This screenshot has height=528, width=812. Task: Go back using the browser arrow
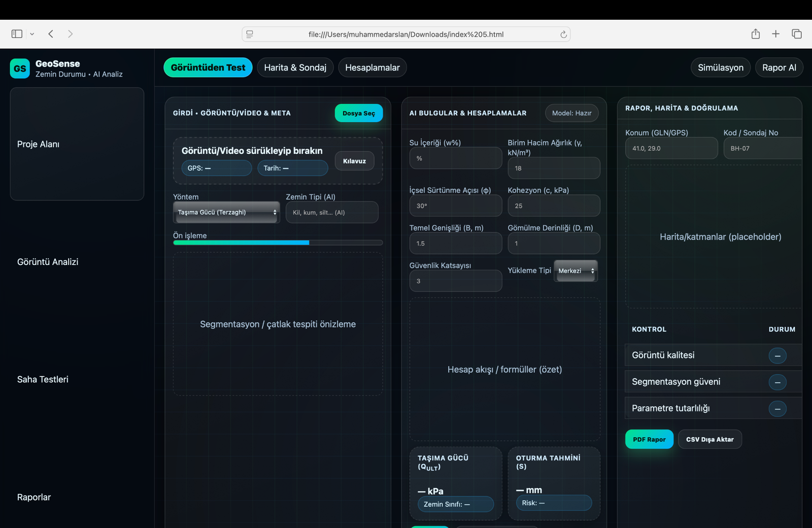[x=51, y=34]
